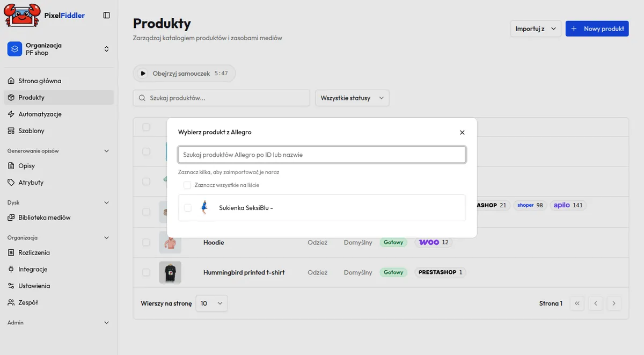Focus the Allegro product search field

322,155
